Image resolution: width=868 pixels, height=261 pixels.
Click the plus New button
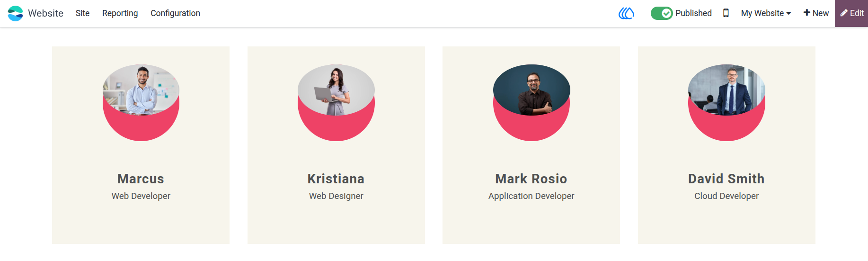click(816, 13)
